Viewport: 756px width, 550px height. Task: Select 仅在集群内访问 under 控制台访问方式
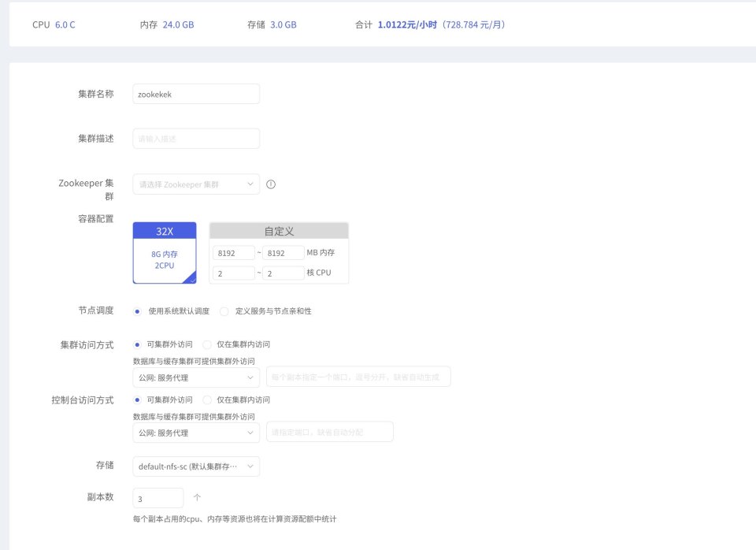pyautogui.click(x=207, y=399)
